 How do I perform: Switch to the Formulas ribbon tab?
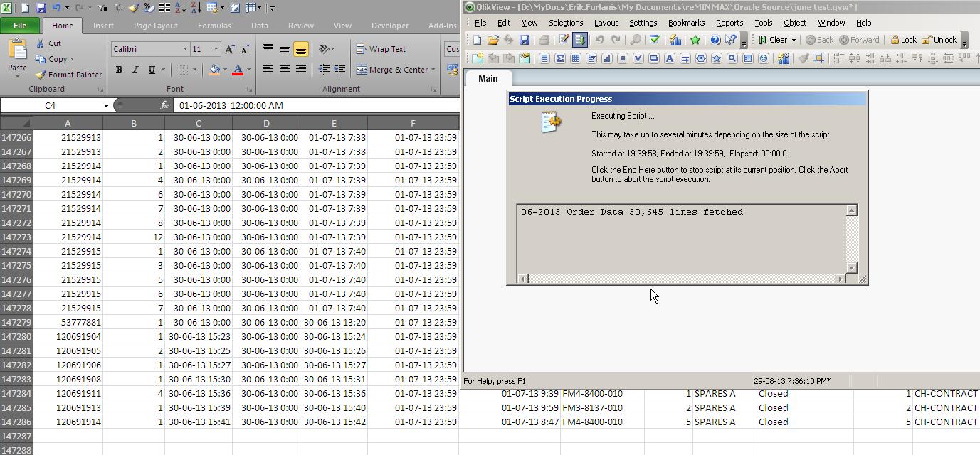pos(214,26)
